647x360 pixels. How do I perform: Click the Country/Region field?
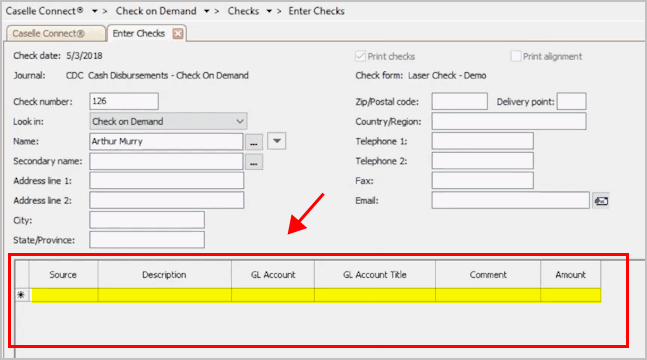[509, 121]
